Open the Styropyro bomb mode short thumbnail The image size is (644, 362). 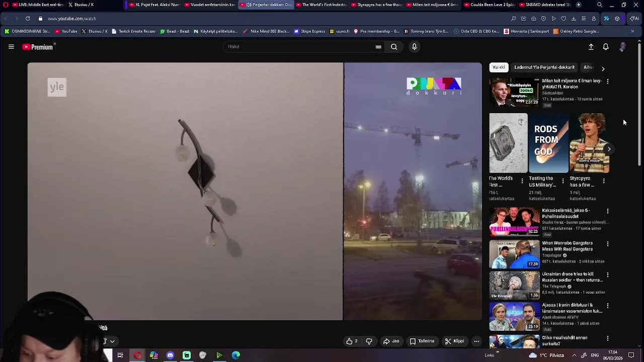tap(590, 143)
